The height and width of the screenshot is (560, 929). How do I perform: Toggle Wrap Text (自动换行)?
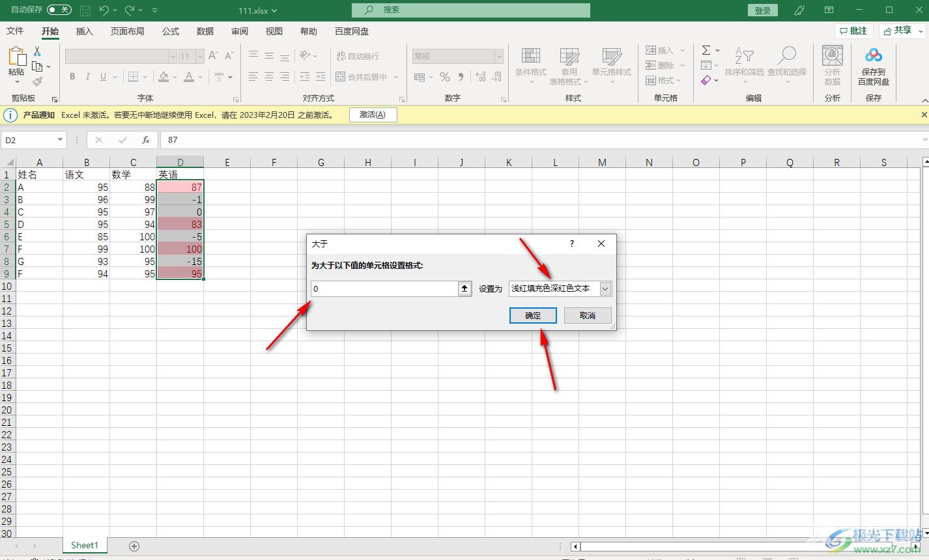tap(358, 56)
